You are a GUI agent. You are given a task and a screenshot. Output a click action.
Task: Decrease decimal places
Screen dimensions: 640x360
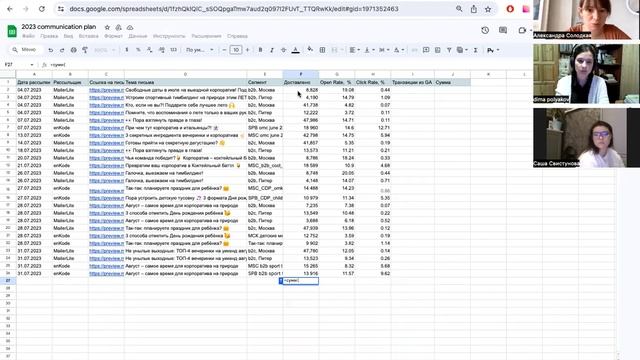[x=150, y=50]
